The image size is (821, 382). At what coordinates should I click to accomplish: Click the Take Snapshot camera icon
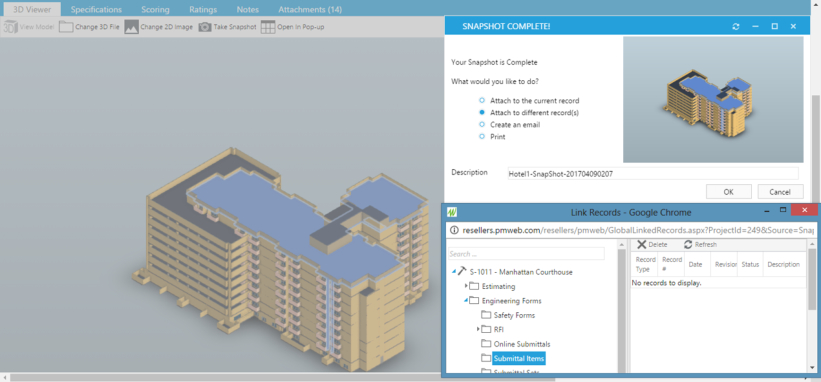[x=205, y=27]
